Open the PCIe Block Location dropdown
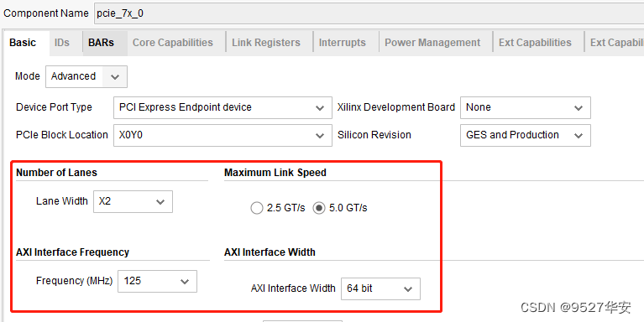Viewport: 644px width, 322px height. (x=223, y=135)
